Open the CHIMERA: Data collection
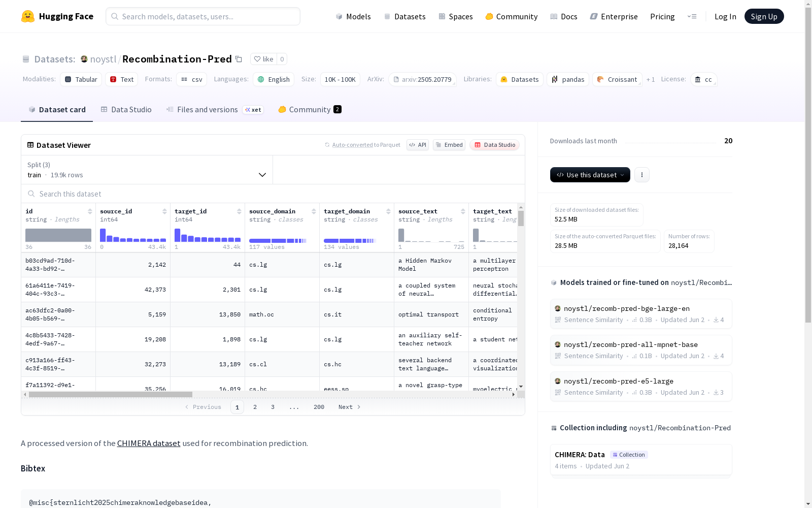812x508 pixels. (x=641, y=460)
